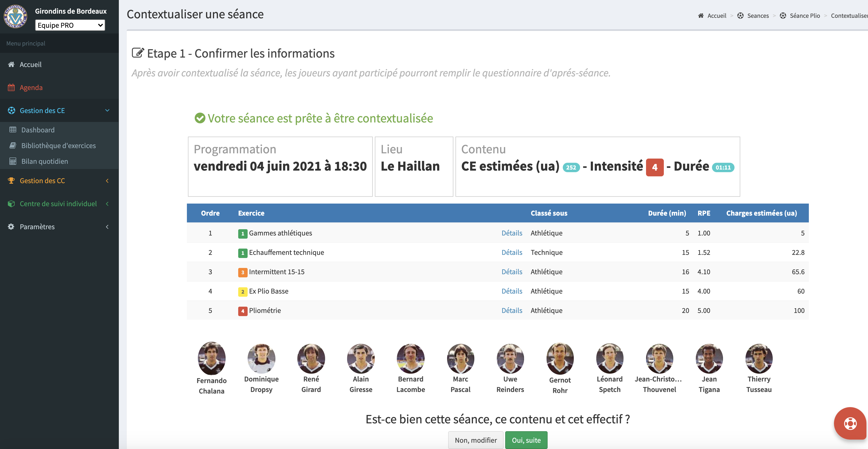Viewport: 868px width, 449px height.
Task: Click the green check circle icon
Action: point(200,118)
